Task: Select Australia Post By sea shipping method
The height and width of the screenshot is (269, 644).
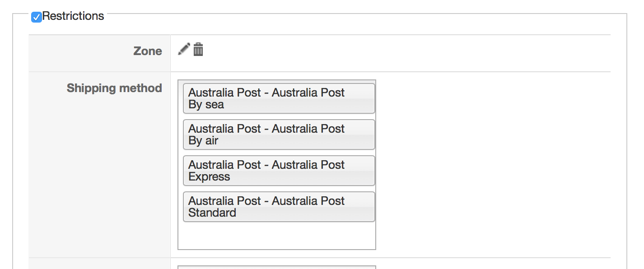Action: [x=279, y=98]
